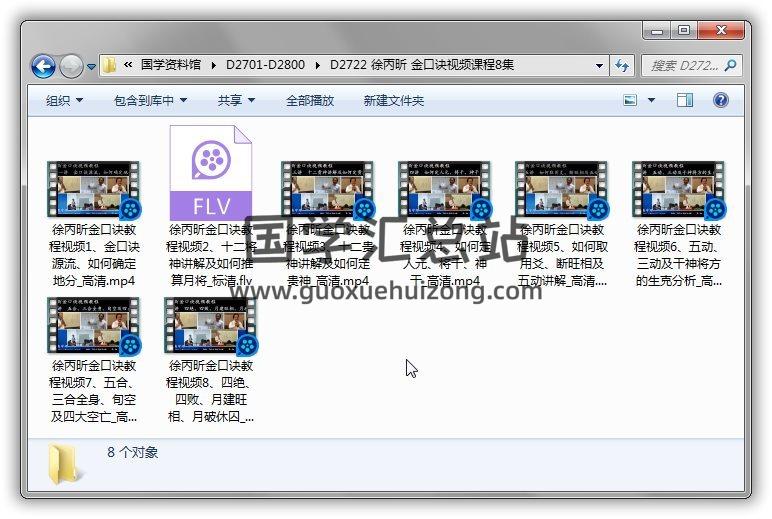Open the more view options dropdown arrow
The width and height of the screenshot is (772, 519).
651,100
